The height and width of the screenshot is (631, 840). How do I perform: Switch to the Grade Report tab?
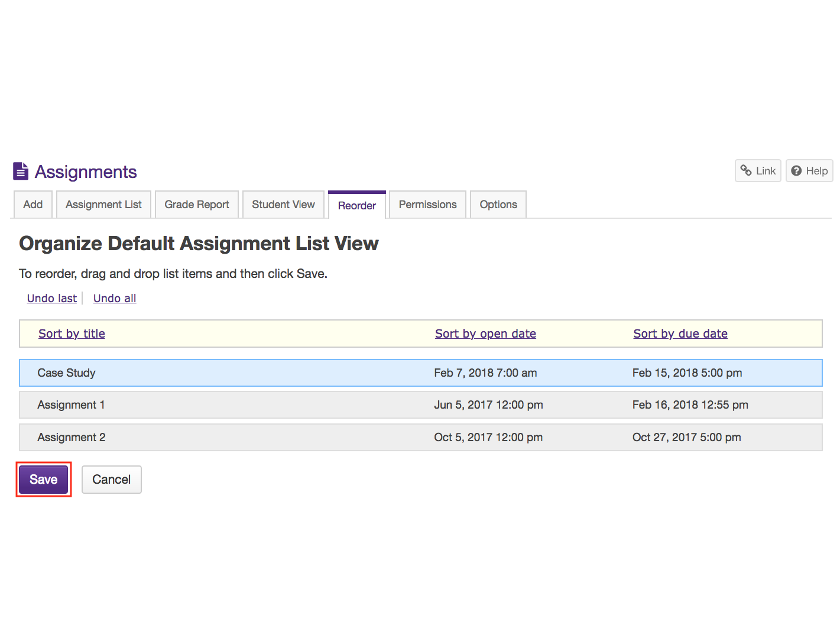(x=196, y=204)
